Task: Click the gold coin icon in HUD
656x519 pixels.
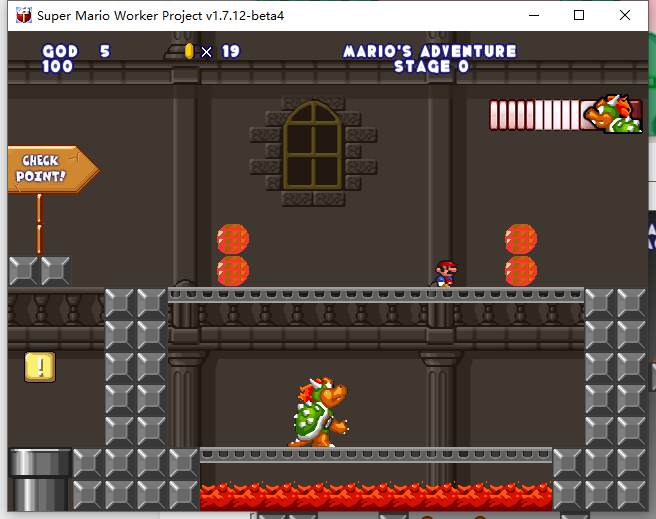Action: coord(189,51)
